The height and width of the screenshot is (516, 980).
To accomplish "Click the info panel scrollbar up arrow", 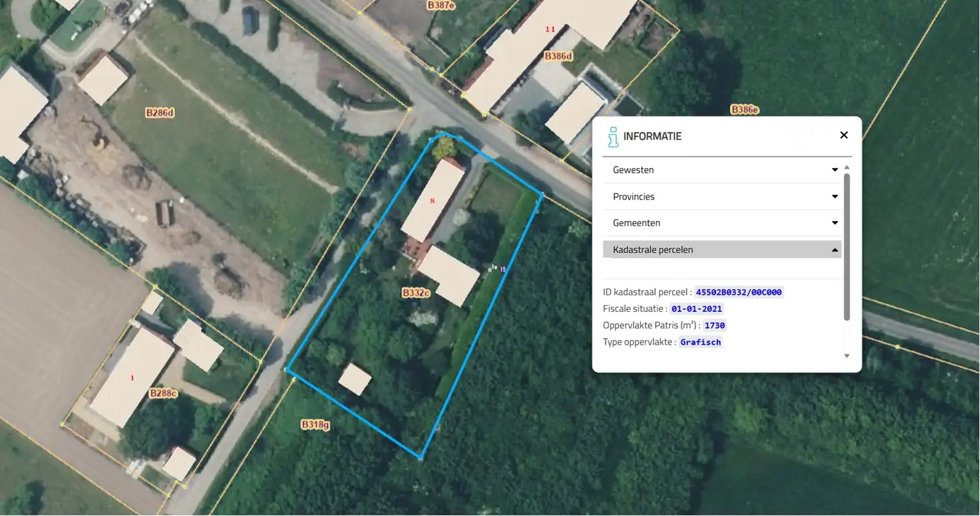I will coord(847,167).
